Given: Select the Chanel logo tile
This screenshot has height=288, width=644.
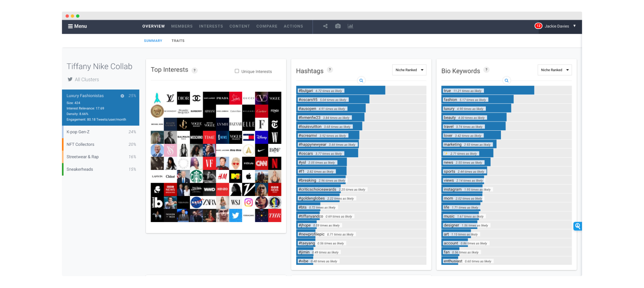Looking at the screenshot, I should (197, 98).
